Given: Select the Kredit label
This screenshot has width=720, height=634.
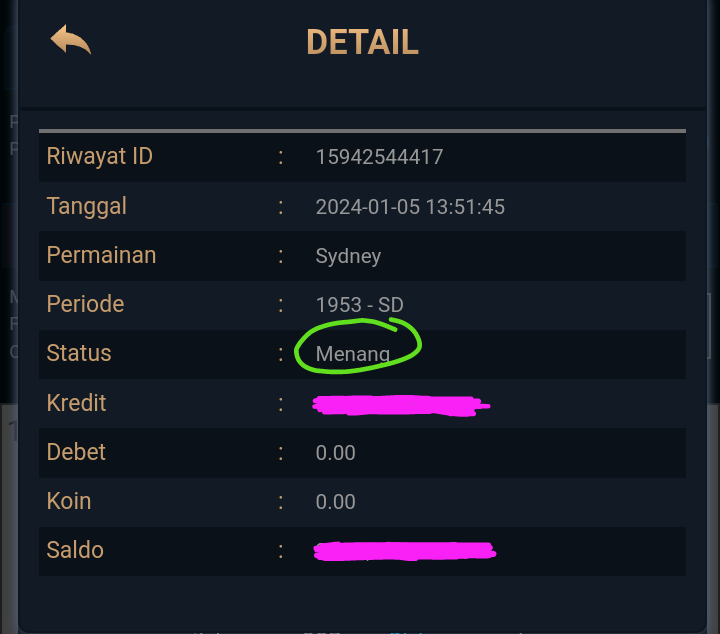Looking at the screenshot, I should pos(77,404).
